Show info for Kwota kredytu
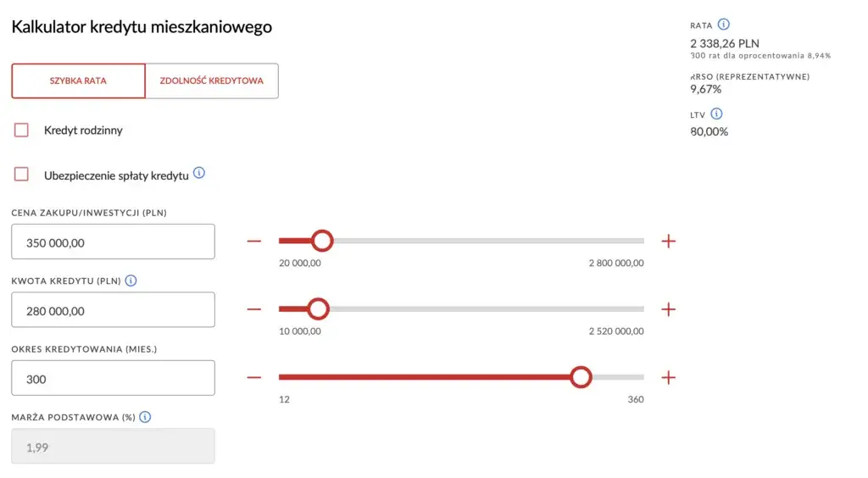 (x=131, y=281)
